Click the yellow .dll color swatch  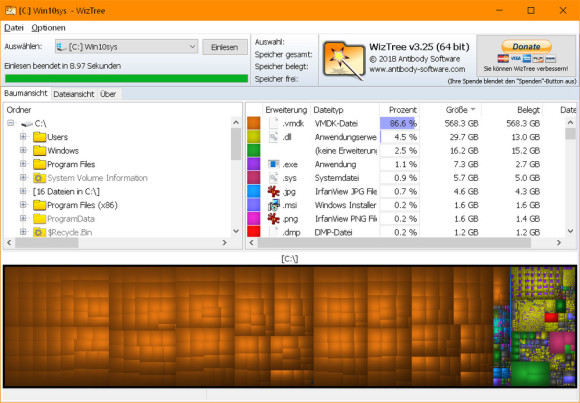coord(253,137)
